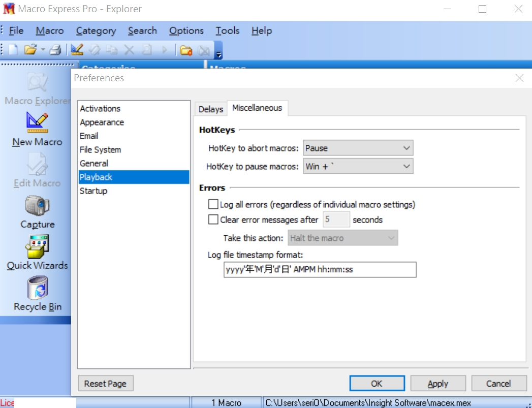The height and width of the screenshot is (408, 532).
Task: Switch to the Delays tab
Action: coord(211,109)
